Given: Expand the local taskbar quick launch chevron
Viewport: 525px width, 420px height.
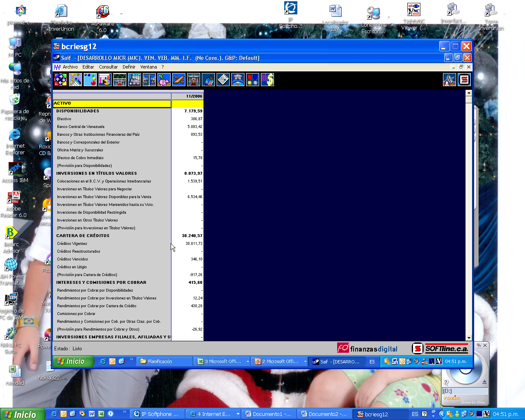Looking at the screenshot, I should pyautogui.click(x=125, y=412).
